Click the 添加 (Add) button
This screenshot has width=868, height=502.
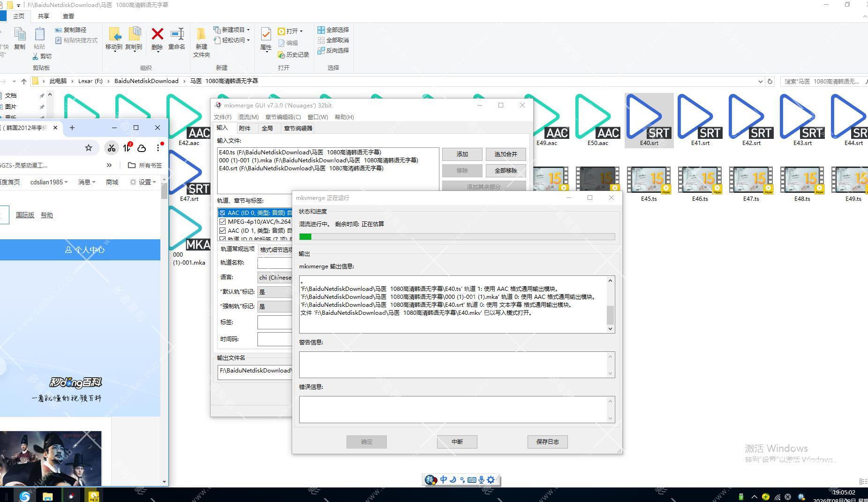coord(462,154)
